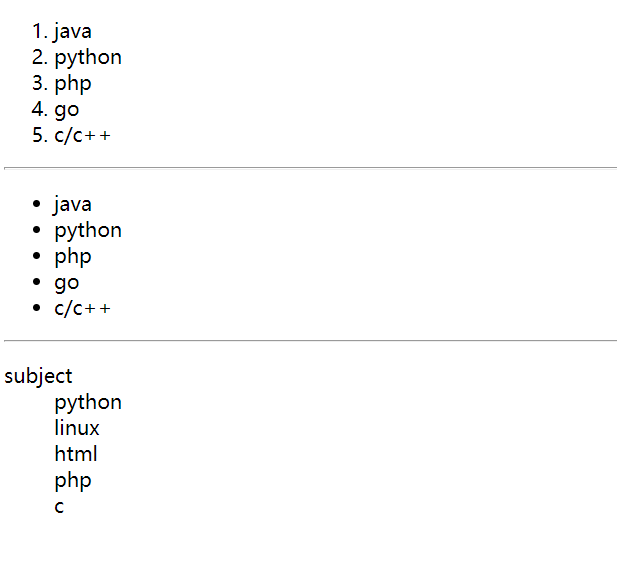The height and width of the screenshot is (581, 617).
Task: Select 'python' in the bulleted list
Action: 88,231
